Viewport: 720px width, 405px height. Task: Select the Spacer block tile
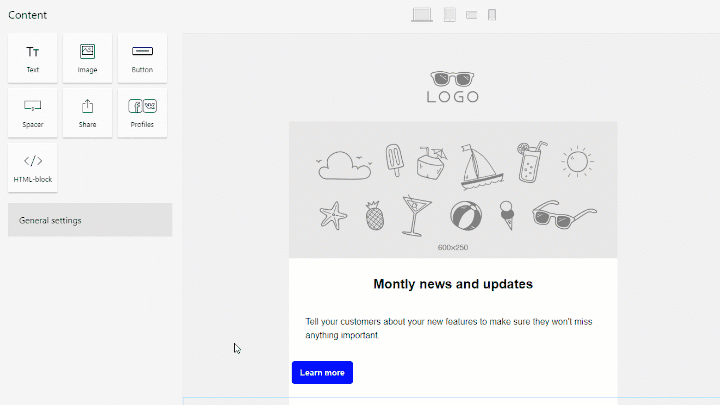(x=32, y=112)
